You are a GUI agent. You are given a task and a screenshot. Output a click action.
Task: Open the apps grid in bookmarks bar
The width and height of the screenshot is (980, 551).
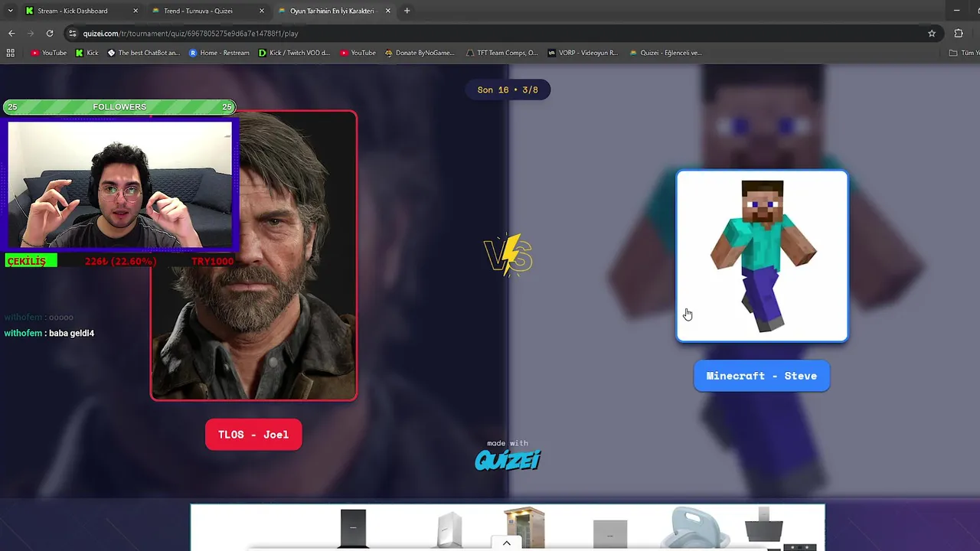(11, 53)
